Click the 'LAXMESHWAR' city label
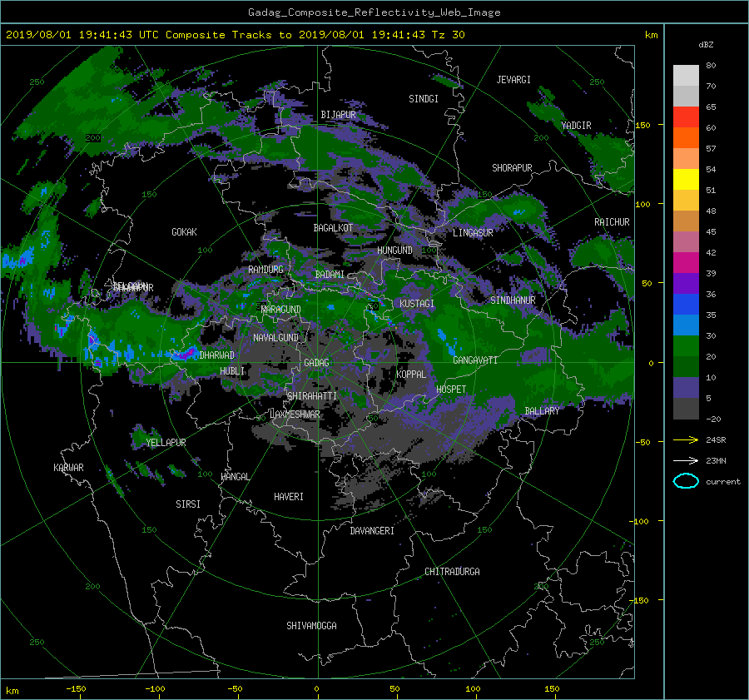Screen dimensions: 749x700 [295, 415]
